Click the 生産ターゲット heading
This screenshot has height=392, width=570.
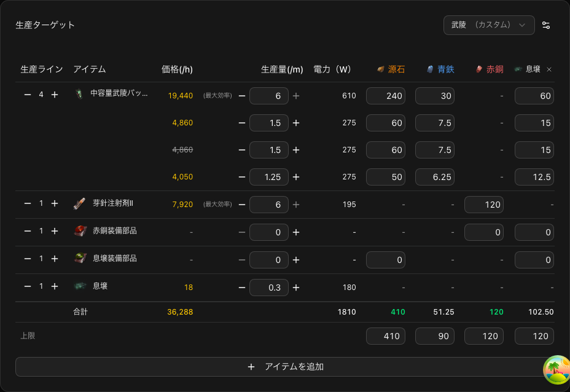(x=45, y=25)
